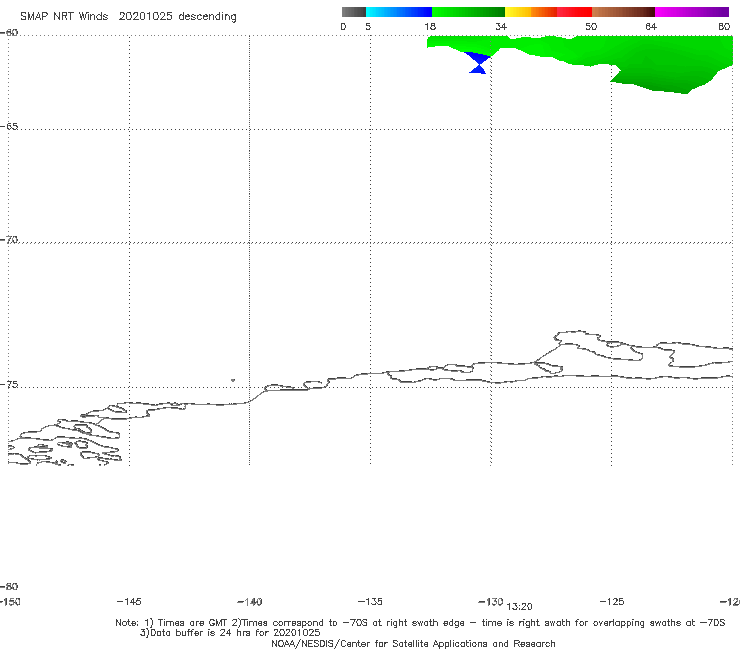Click the note line starting 'Note: 1) Times are GMT'
This screenshot has width=740, height=650.
click(x=420, y=623)
